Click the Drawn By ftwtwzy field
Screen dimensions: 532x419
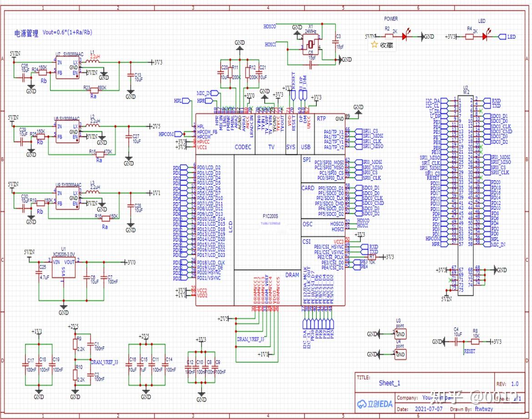pyautogui.click(x=471, y=409)
